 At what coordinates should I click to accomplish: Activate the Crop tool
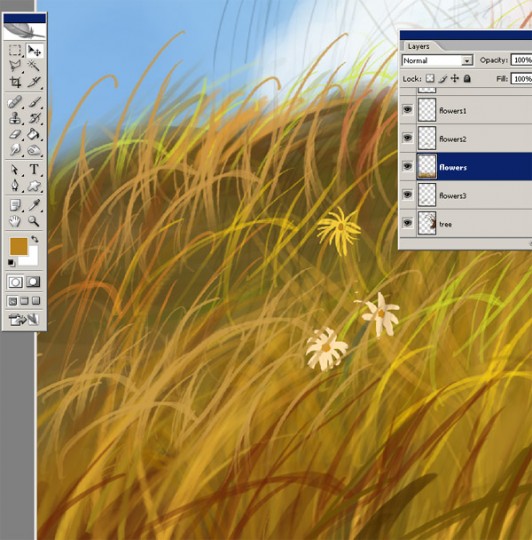15,82
